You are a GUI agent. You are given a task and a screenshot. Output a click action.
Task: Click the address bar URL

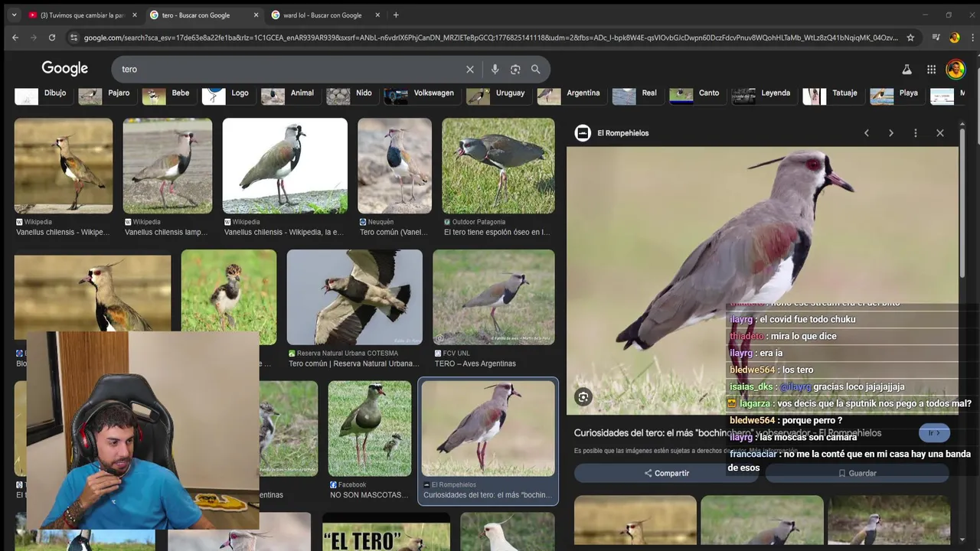click(x=490, y=37)
